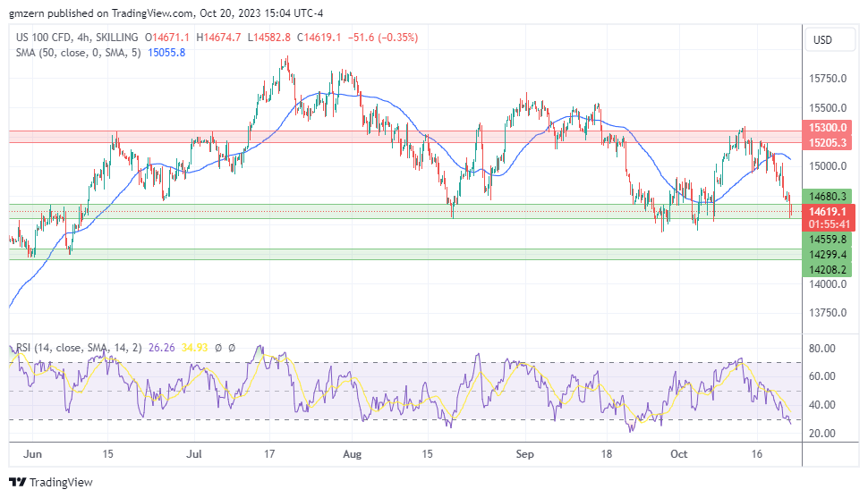Click the USD currency button
Image resolution: width=868 pixels, height=498 pixels.
[830, 40]
